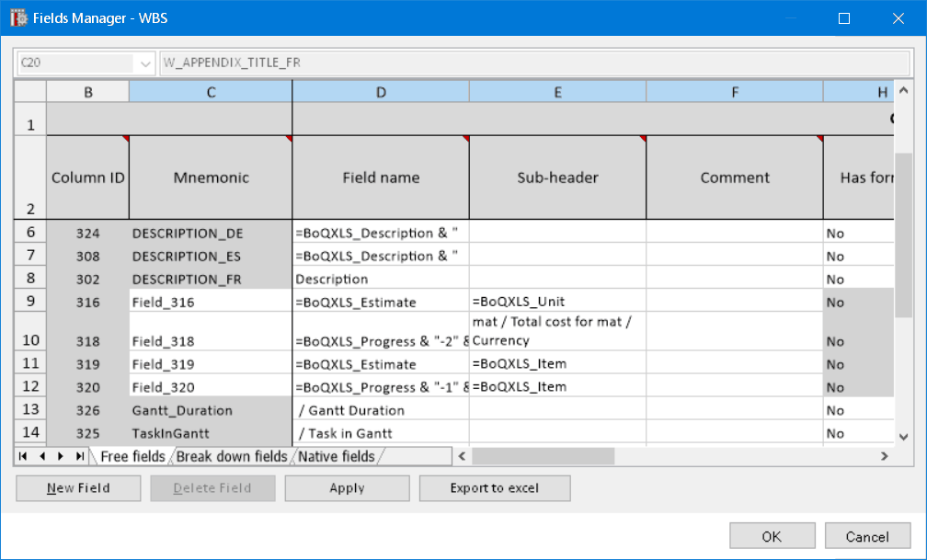Click horizontal scrollbar left arrow
The width and height of the screenshot is (927, 560).
point(463,456)
